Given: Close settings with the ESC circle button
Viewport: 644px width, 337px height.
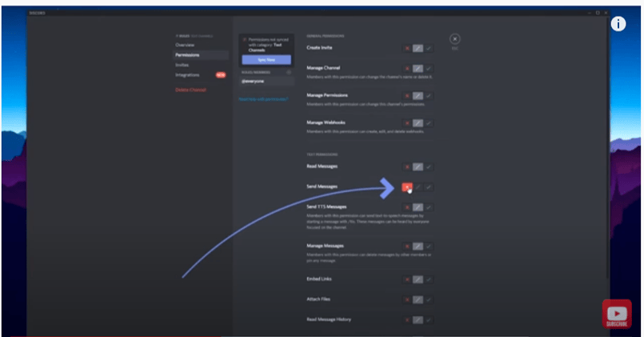Looking at the screenshot, I should pyautogui.click(x=454, y=39).
